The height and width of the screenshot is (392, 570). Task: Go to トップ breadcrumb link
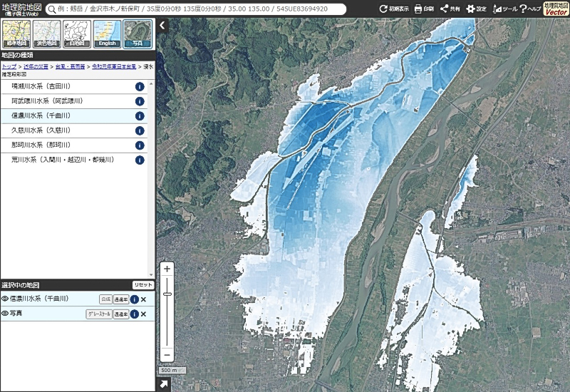pos(9,66)
